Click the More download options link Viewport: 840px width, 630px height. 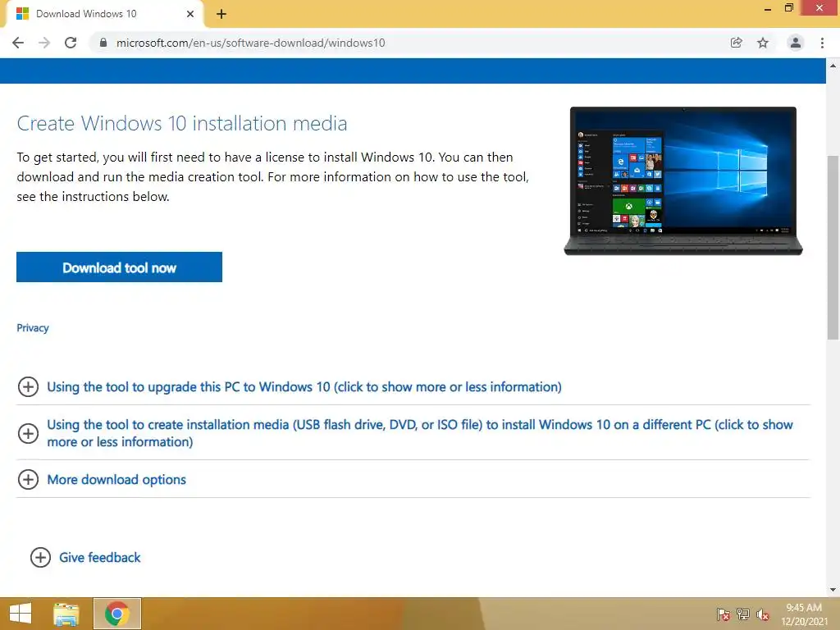pos(116,479)
